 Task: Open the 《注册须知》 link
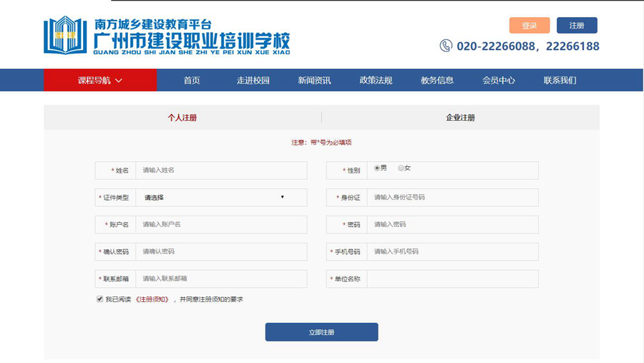click(152, 299)
